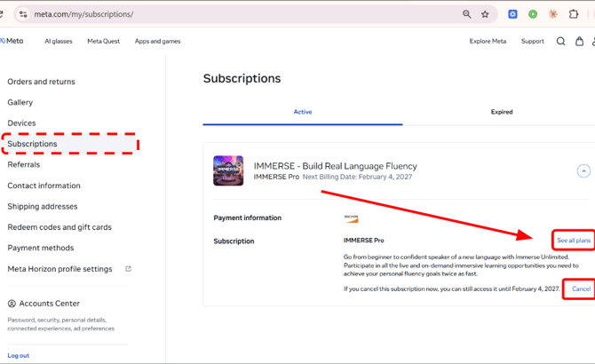Open Contact information

[x=44, y=186]
